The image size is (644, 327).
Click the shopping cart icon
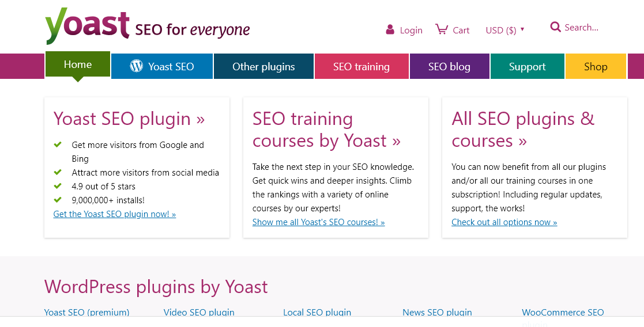pos(442,29)
